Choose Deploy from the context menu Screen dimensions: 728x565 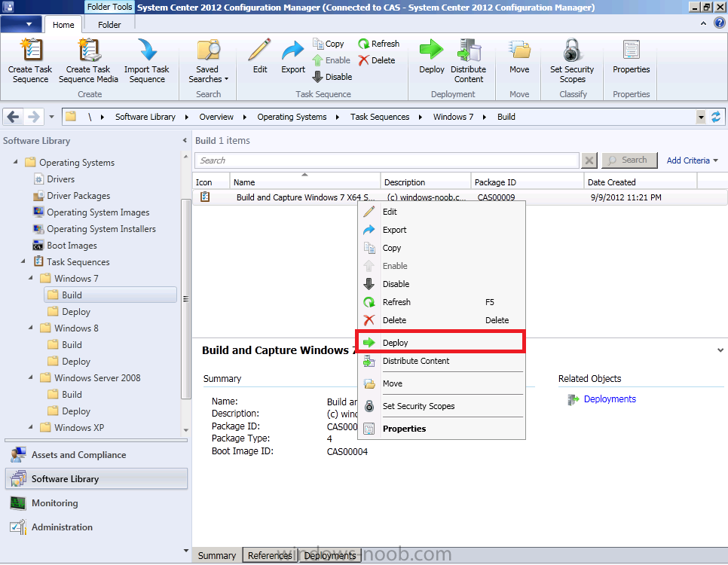441,343
